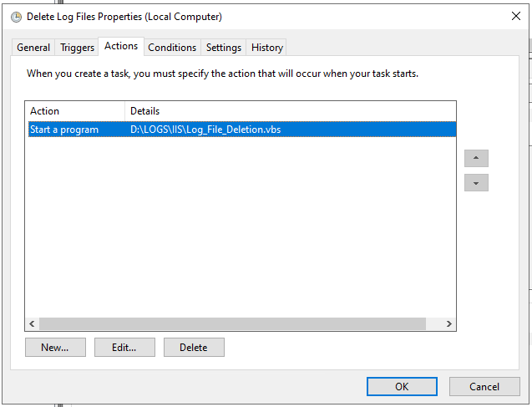Image resolution: width=532 pixels, height=407 pixels.
Task: Cancel the properties dialog
Action: (484, 386)
